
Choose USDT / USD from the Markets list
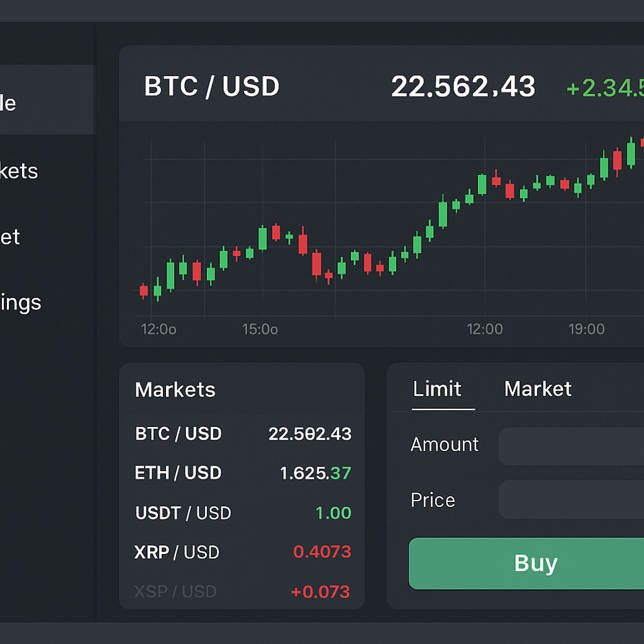[x=242, y=513]
